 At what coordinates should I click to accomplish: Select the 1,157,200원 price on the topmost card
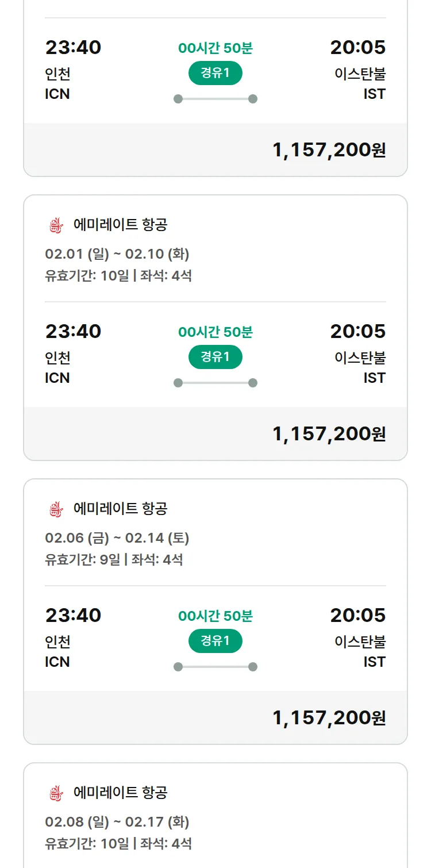tap(329, 150)
